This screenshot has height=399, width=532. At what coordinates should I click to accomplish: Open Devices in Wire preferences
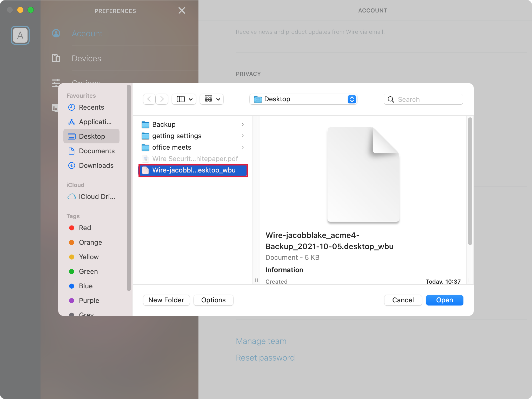coord(87,58)
